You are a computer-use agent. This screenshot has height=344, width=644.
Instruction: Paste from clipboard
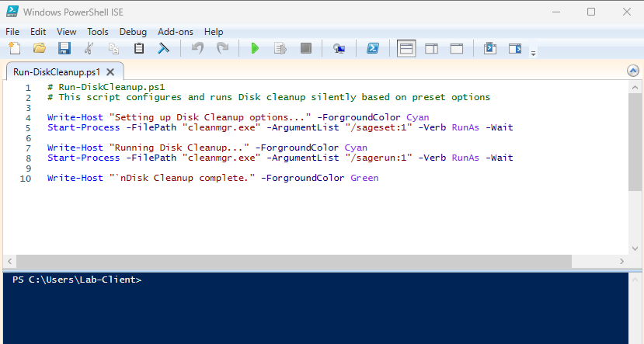pos(139,48)
